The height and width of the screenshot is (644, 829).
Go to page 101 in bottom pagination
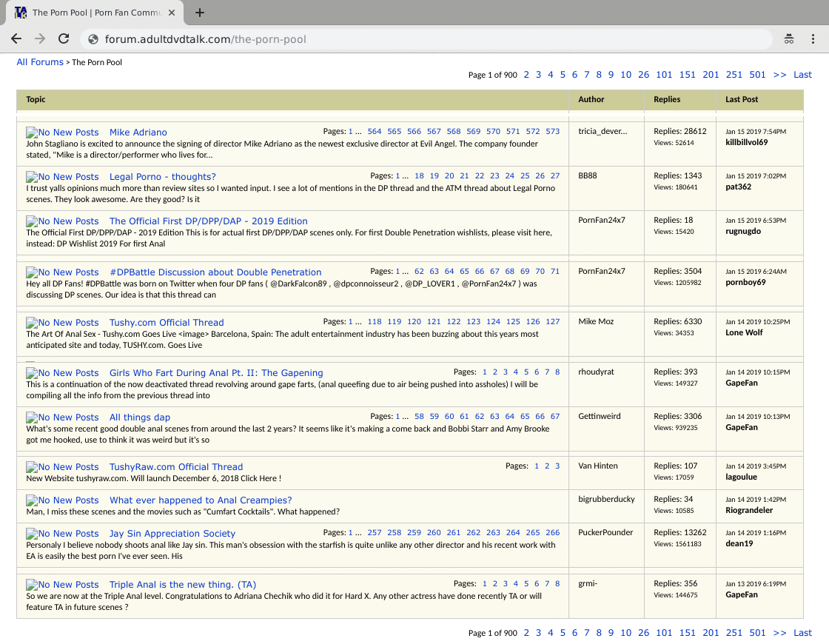664,632
